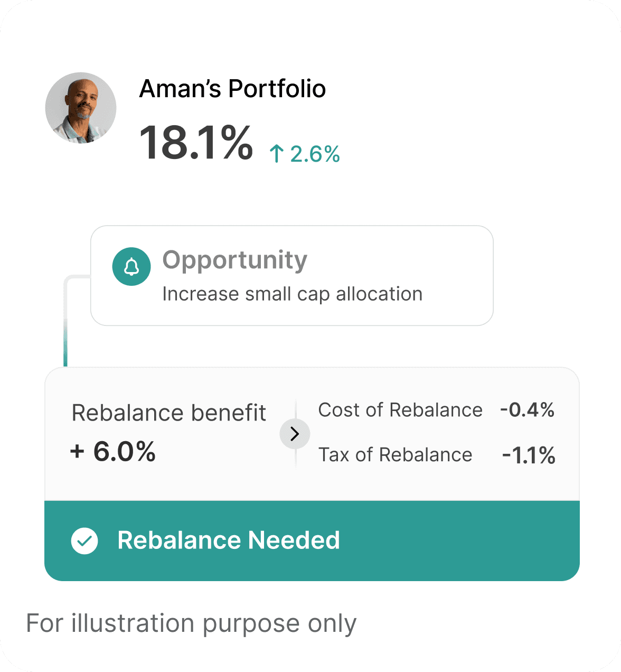The image size is (621, 672).
Task: Select the 18.1% portfolio return value
Action: coord(196,143)
